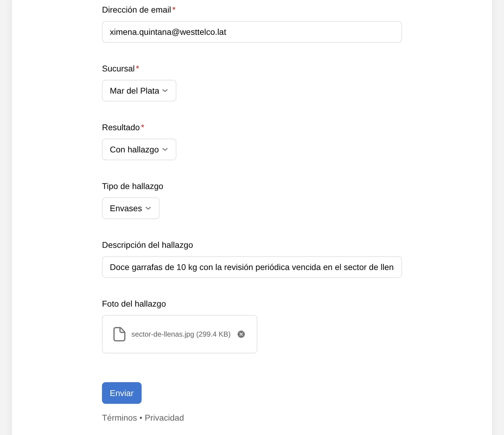Open the Sucursal dropdown chevron

165,91
